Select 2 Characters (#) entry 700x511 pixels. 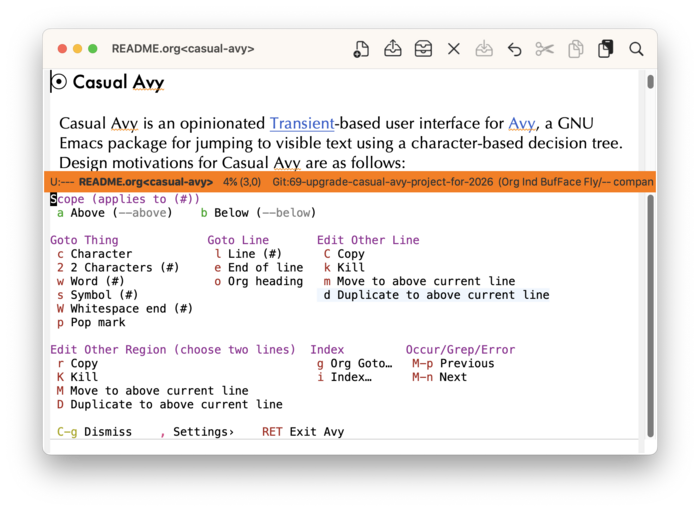click(x=118, y=268)
